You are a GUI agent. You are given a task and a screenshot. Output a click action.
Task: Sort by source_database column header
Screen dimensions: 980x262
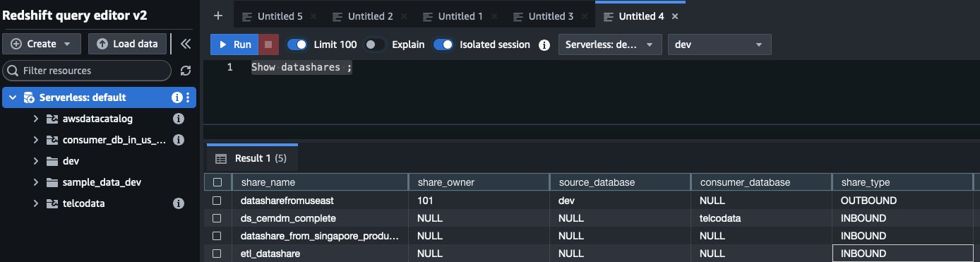[620, 182]
